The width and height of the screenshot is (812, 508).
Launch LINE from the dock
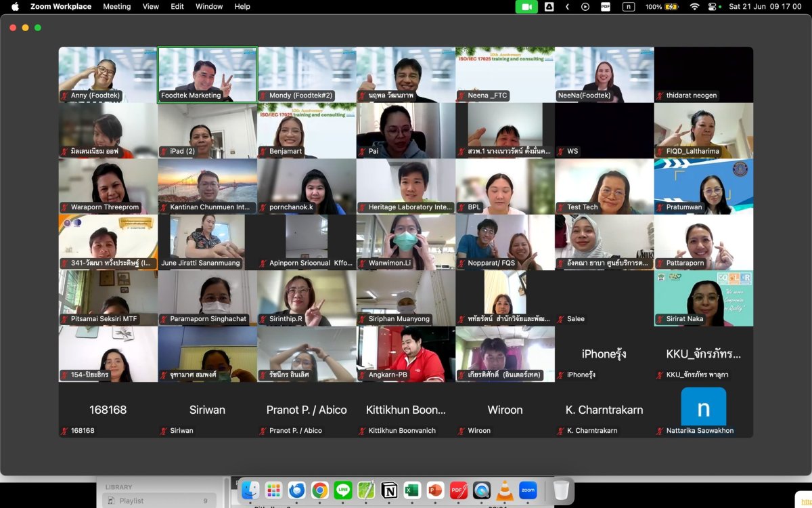343,490
